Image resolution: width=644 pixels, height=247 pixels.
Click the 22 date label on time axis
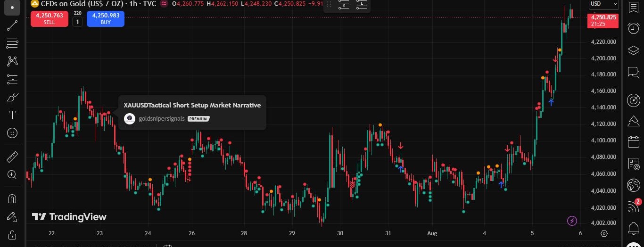52,233
